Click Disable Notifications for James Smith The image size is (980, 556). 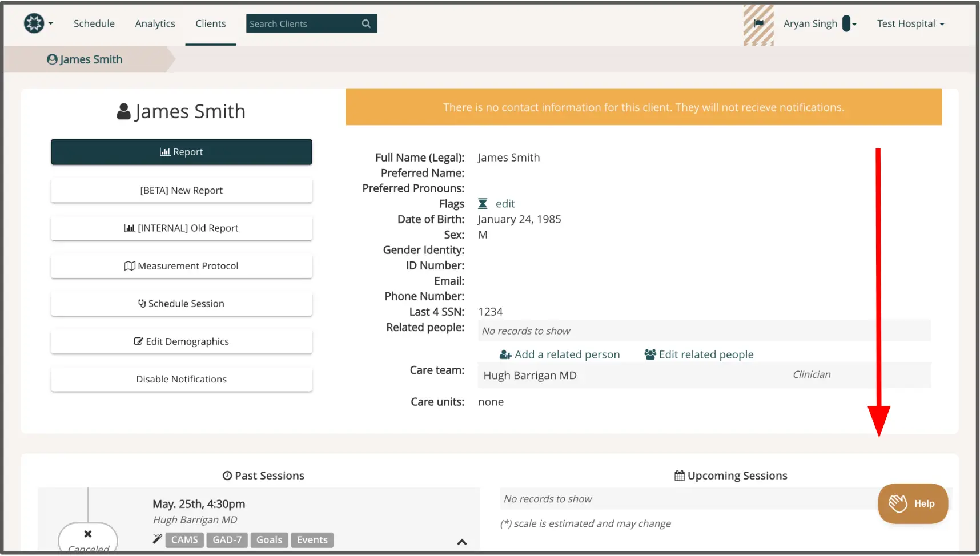tap(181, 379)
